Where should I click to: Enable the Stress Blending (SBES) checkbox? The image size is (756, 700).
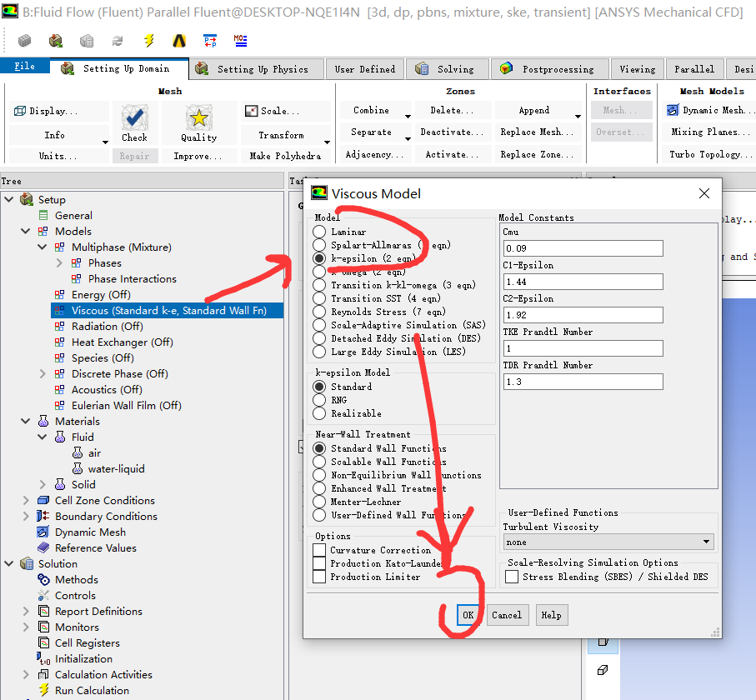click(x=512, y=577)
